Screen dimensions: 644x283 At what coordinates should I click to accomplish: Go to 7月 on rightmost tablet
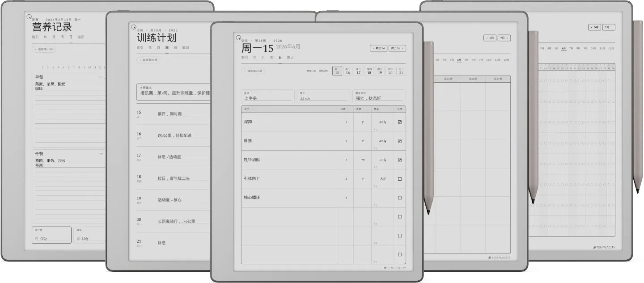point(609,27)
